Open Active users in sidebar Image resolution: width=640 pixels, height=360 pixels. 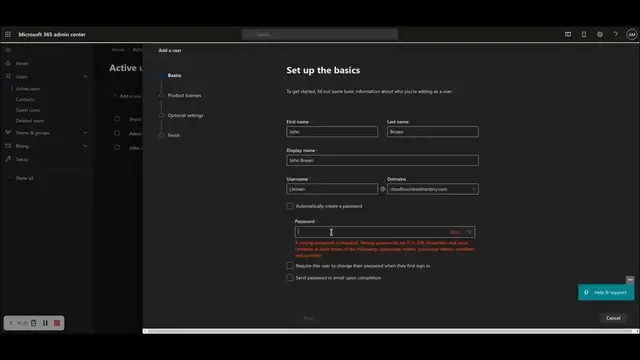(28, 89)
